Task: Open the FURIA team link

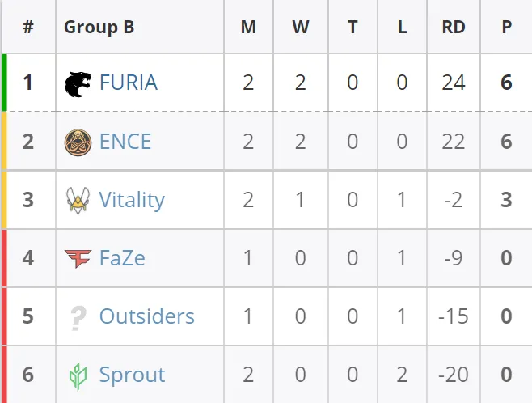Action: click(129, 83)
